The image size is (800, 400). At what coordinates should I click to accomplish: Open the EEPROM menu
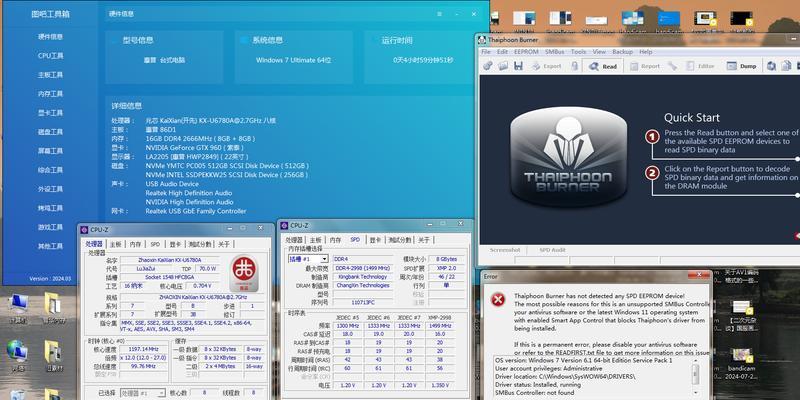pos(526,52)
